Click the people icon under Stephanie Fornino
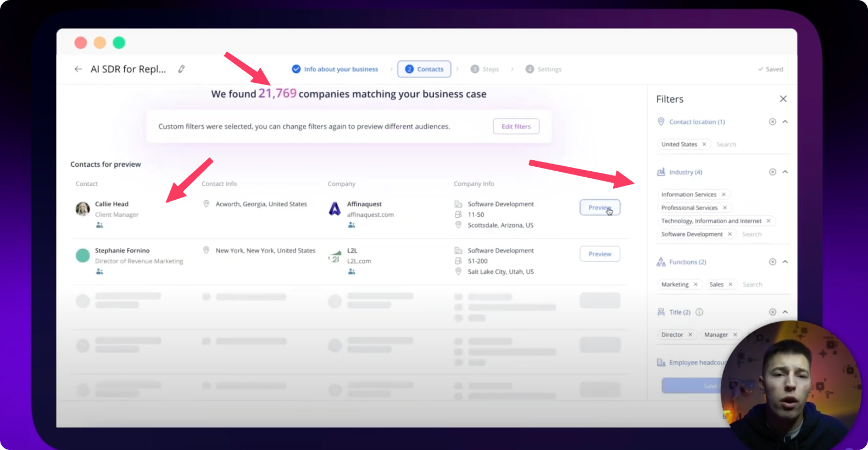 click(99, 272)
